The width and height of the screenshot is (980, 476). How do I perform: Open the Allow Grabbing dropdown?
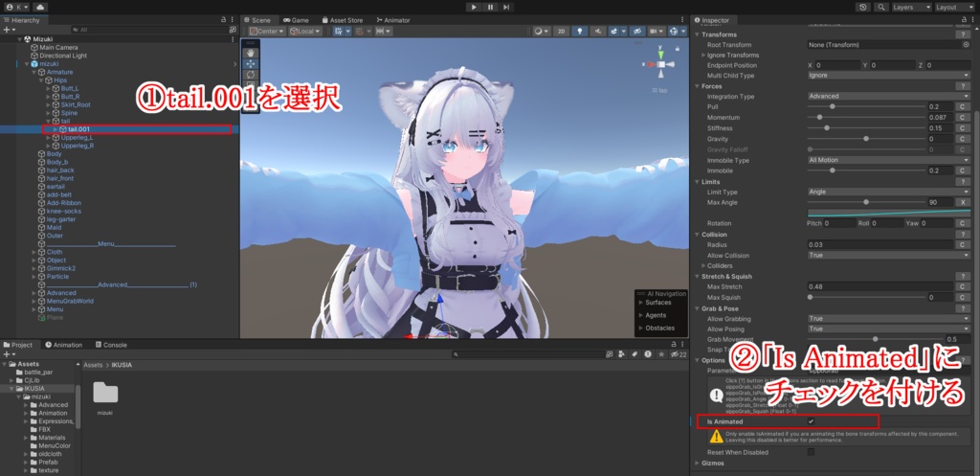(888, 319)
